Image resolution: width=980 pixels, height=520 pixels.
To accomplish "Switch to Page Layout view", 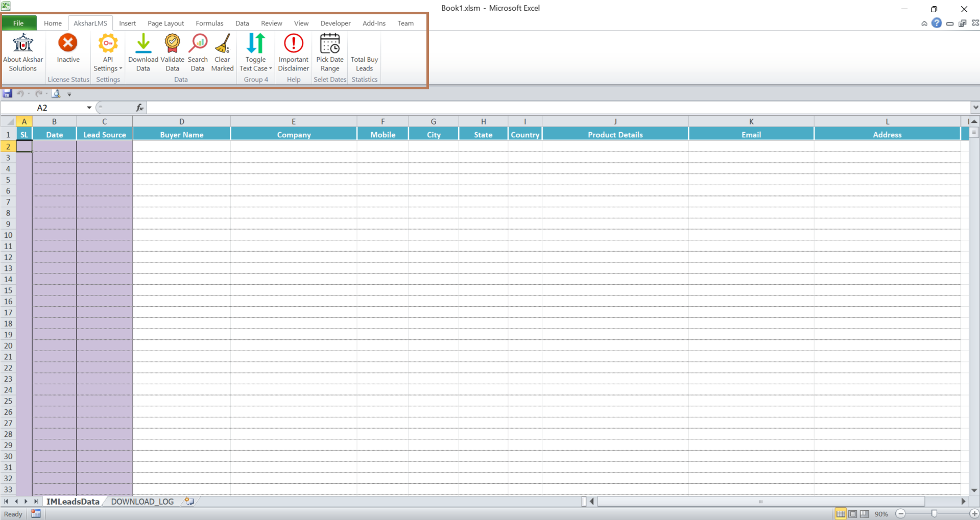I will [x=853, y=513].
